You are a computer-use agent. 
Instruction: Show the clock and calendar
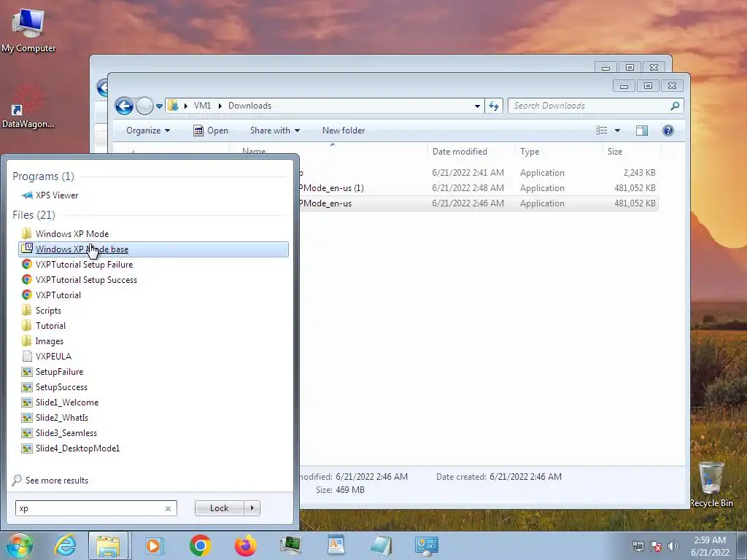[710, 546]
